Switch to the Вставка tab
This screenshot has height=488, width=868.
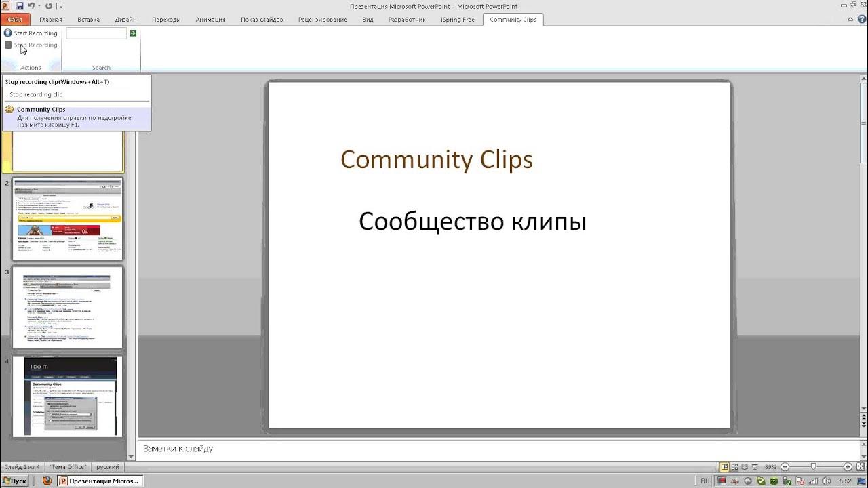coord(88,20)
